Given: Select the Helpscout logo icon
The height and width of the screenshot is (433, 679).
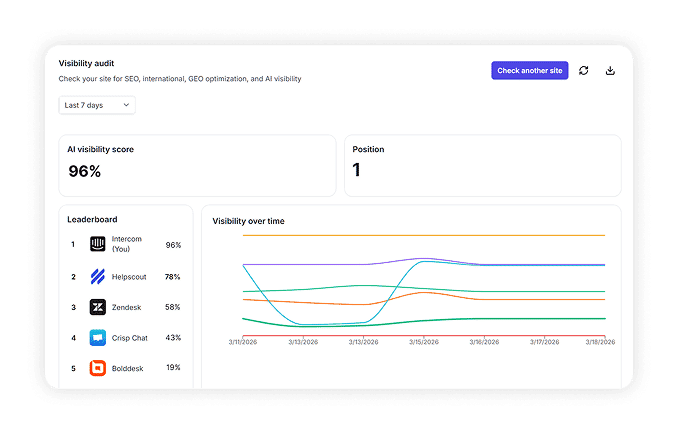Looking at the screenshot, I should 97,276.
